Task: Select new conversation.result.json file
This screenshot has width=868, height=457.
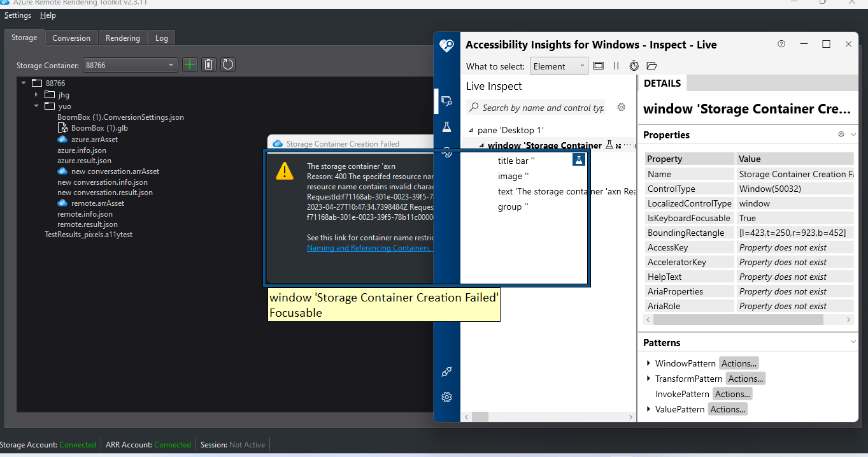Action: (105, 192)
